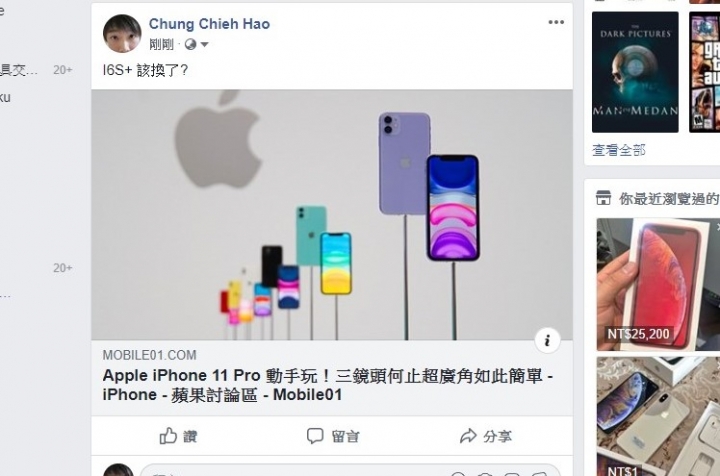The image size is (720, 476).
Task: Open the iPhone XS marketplace listing below
Action: [658, 416]
